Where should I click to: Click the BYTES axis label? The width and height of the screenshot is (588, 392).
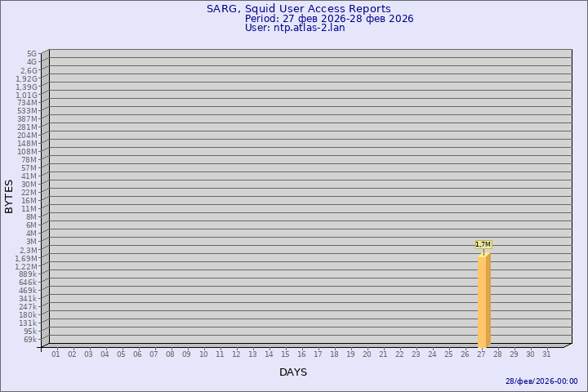(x=9, y=196)
